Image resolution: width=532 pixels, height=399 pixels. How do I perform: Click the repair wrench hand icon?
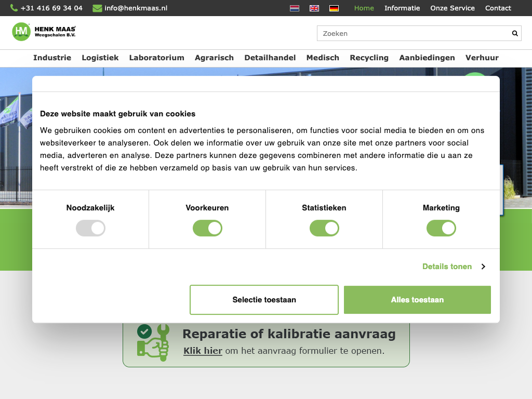(153, 343)
